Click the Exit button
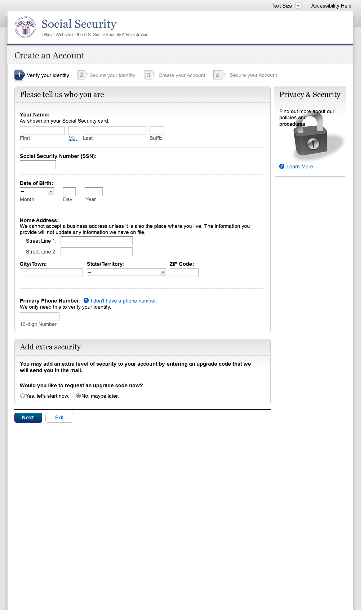This screenshot has width=364, height=613. point(59,418)
